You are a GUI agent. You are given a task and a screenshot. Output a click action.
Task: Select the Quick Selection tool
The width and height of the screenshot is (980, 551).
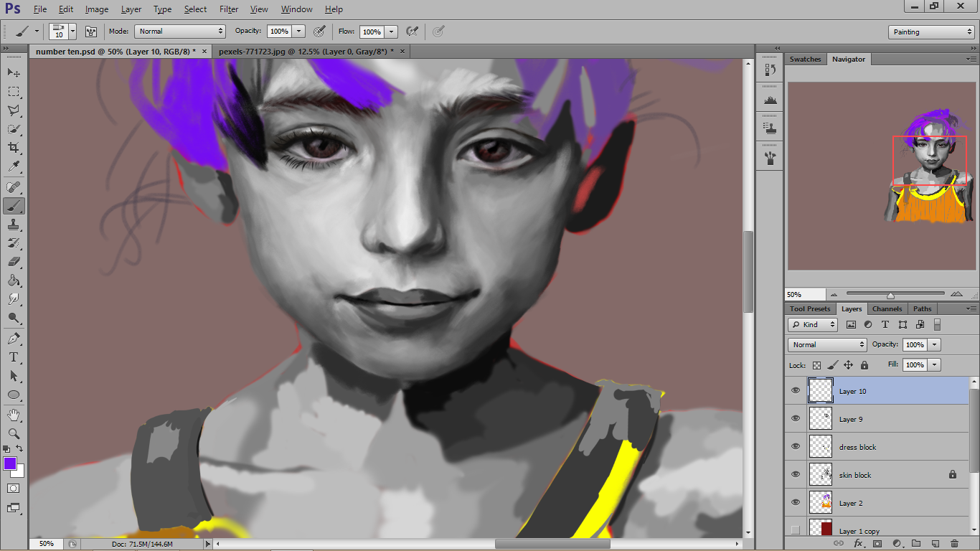click(x=14, y=128)
